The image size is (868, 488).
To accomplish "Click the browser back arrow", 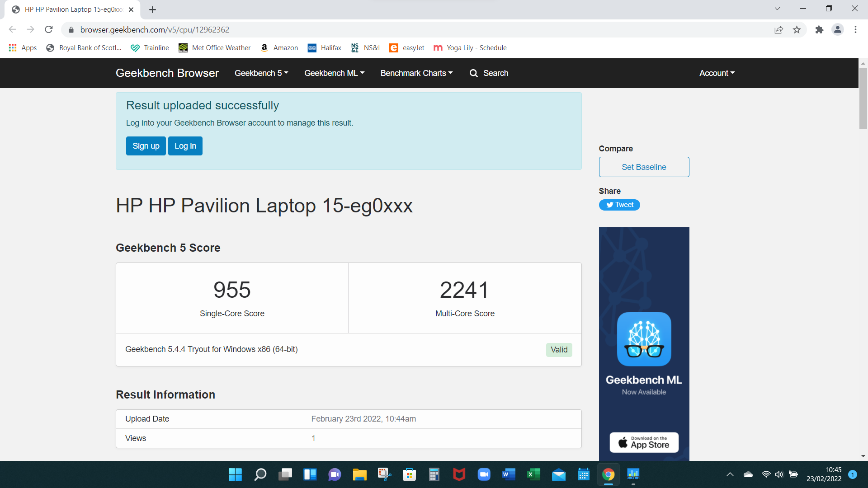I will point(12,29).
